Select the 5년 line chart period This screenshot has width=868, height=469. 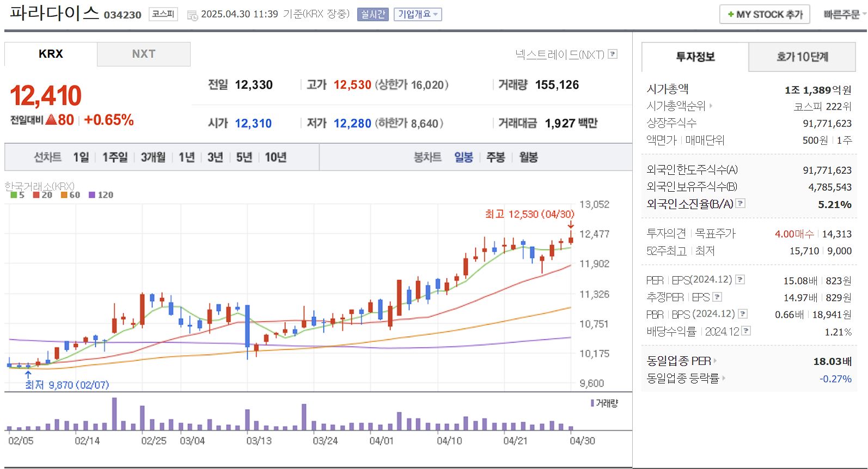click(244, 157)
